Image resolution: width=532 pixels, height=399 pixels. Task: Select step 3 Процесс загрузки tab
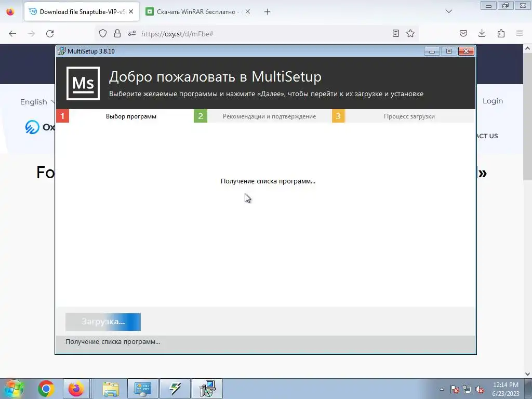point(403,116)
